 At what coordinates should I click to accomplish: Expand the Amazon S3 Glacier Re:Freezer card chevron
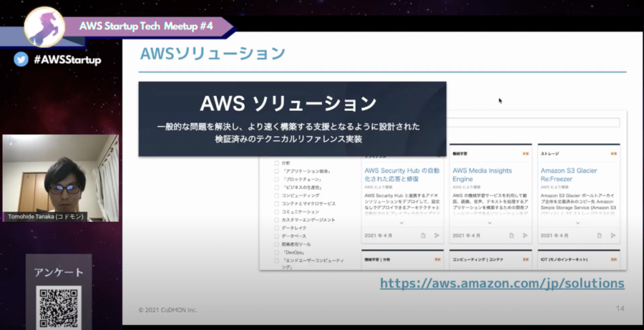(x=578, y=223)
